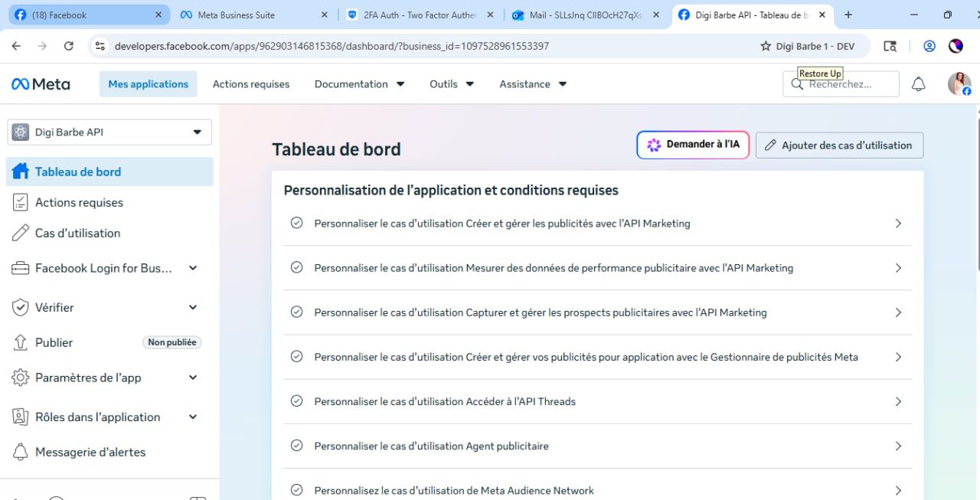Open the browser profile icon

coord(929,46)
